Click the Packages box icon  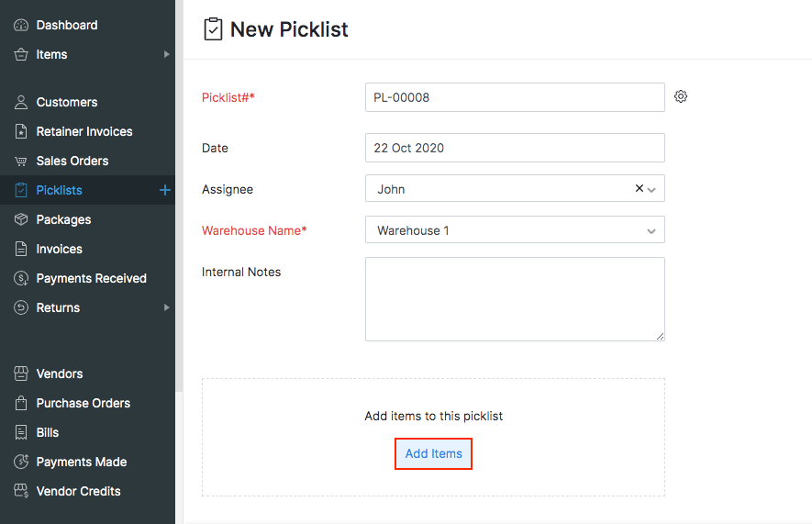click(x=21, y=219)
